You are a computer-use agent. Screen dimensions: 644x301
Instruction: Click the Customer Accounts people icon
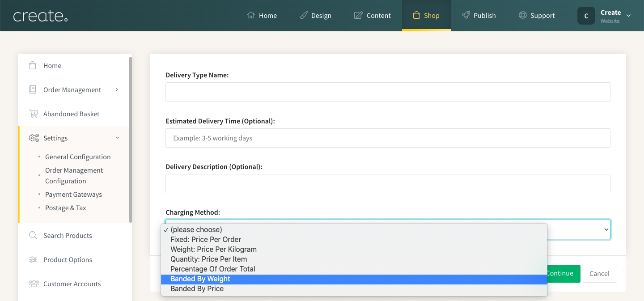point(34,284)
